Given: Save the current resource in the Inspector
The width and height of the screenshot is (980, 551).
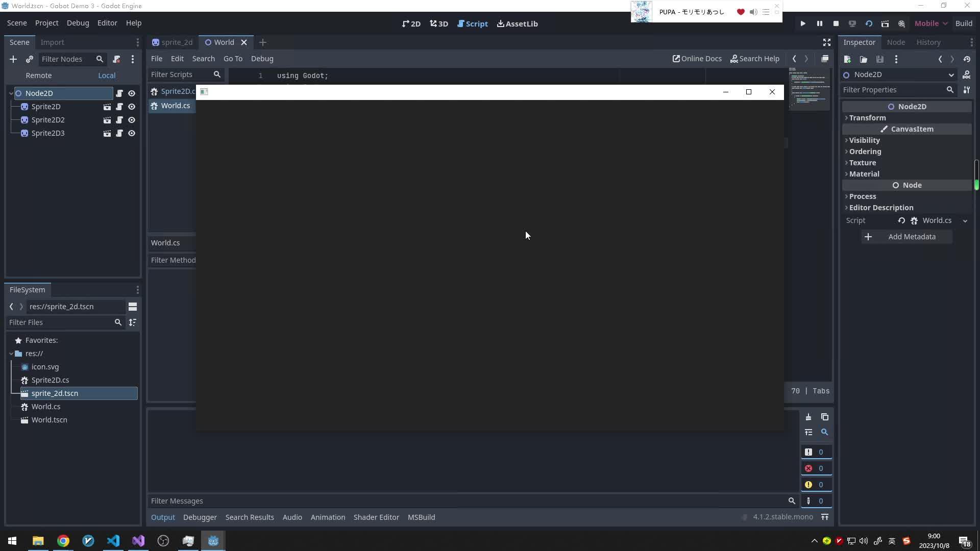Looking at the screenshot, I should 880,59.
